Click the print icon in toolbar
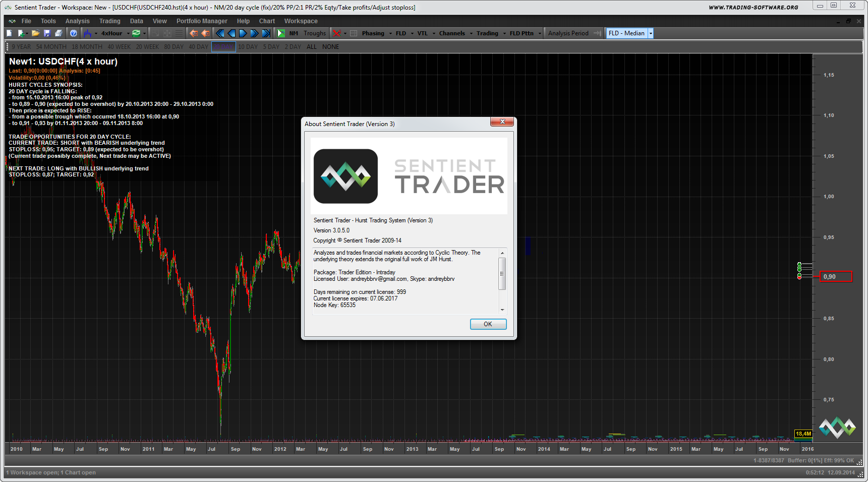868x482 pixels. (x=59, y=33)
